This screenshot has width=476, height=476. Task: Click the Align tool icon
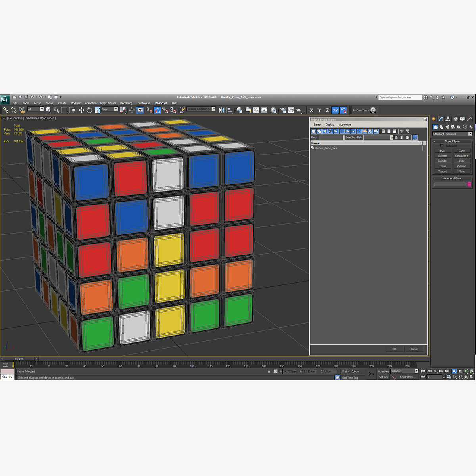click(x=230, y=110)
